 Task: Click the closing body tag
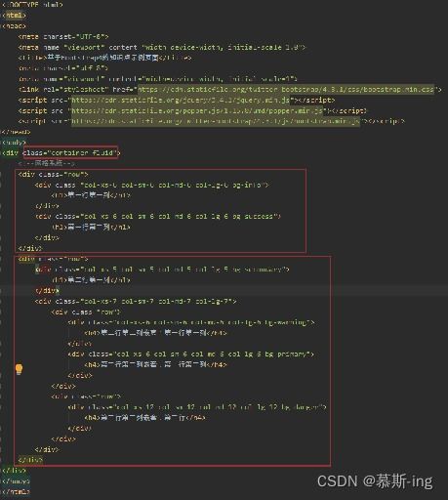16,480
